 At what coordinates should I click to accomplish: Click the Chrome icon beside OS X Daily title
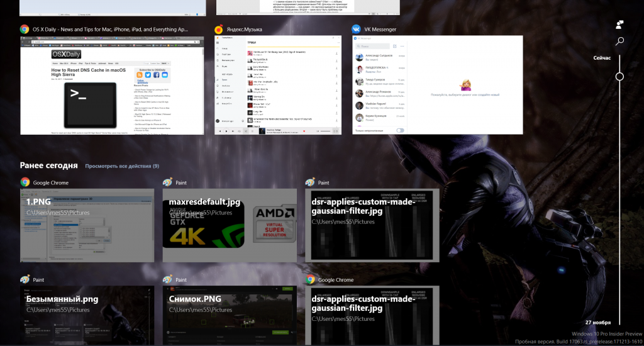(25, 29)
